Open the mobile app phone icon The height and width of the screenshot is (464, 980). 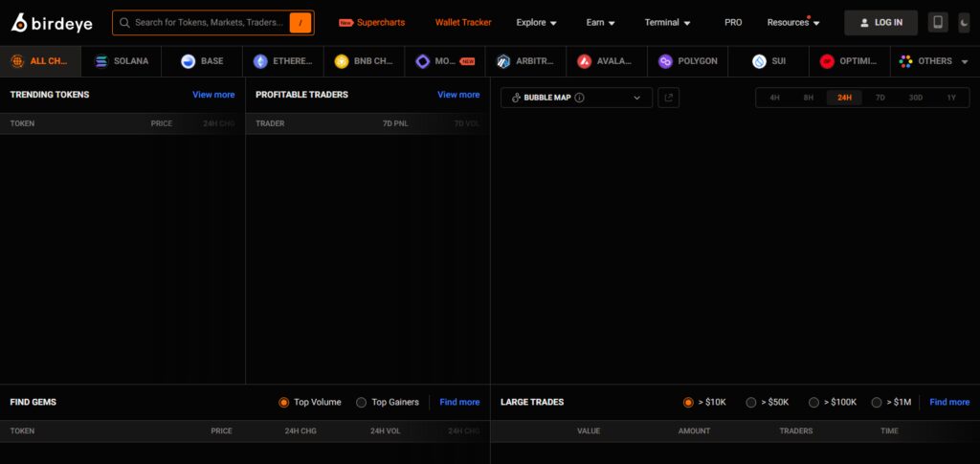(938, 22)
